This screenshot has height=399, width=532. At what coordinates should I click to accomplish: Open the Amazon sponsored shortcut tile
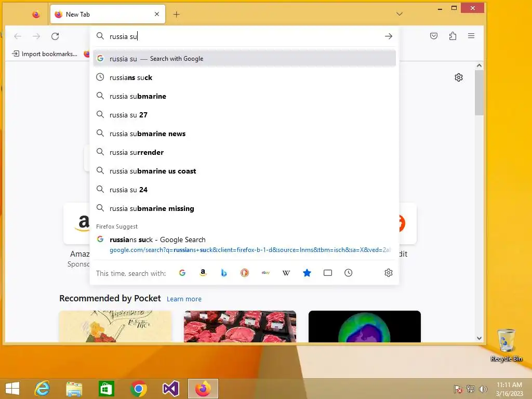[x=77, y=223]
